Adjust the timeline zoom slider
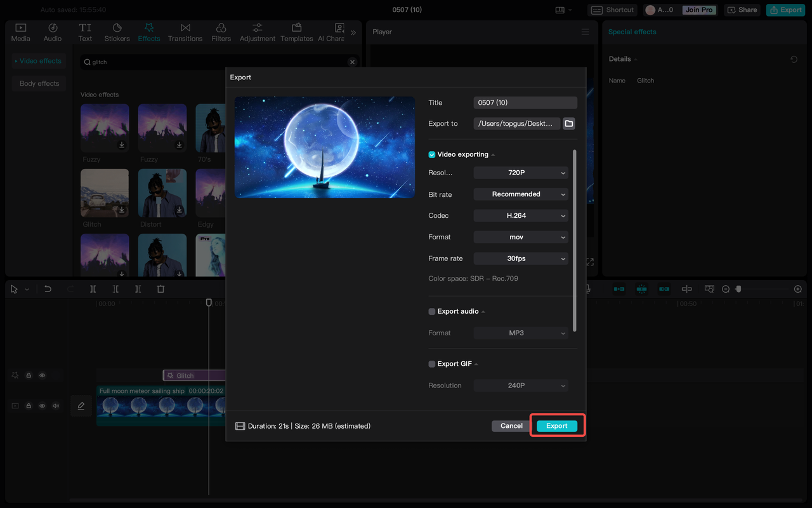The image size is (812, 508). pos(737,289)
